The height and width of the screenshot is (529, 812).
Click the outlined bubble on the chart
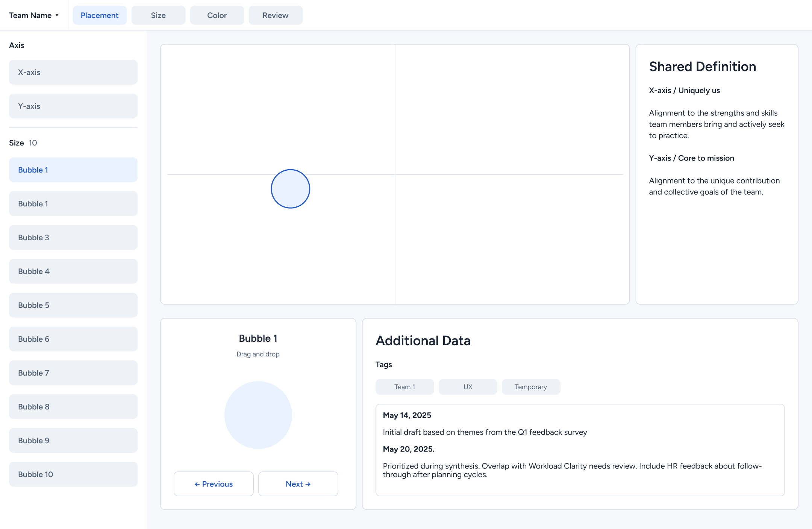291,189
